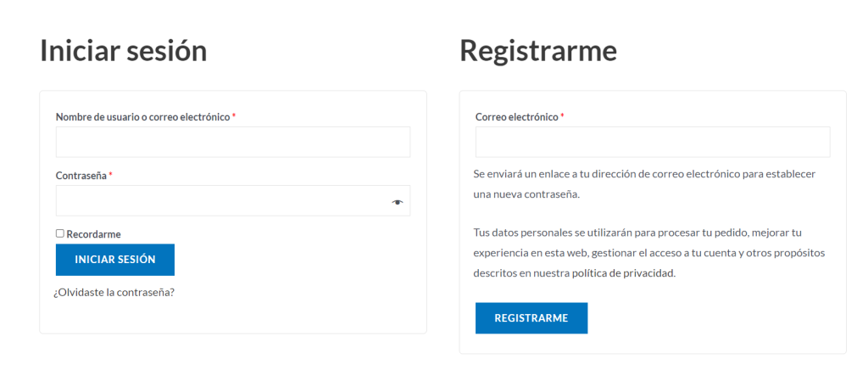This screenshot has height=370, width=868.
Task: Click the Registrarme heading
Action: coord(537,51)
